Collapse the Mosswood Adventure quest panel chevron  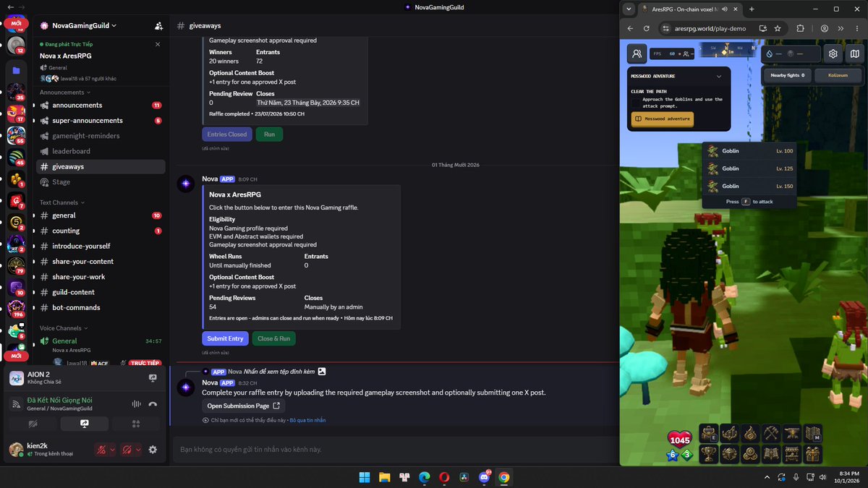719,76
